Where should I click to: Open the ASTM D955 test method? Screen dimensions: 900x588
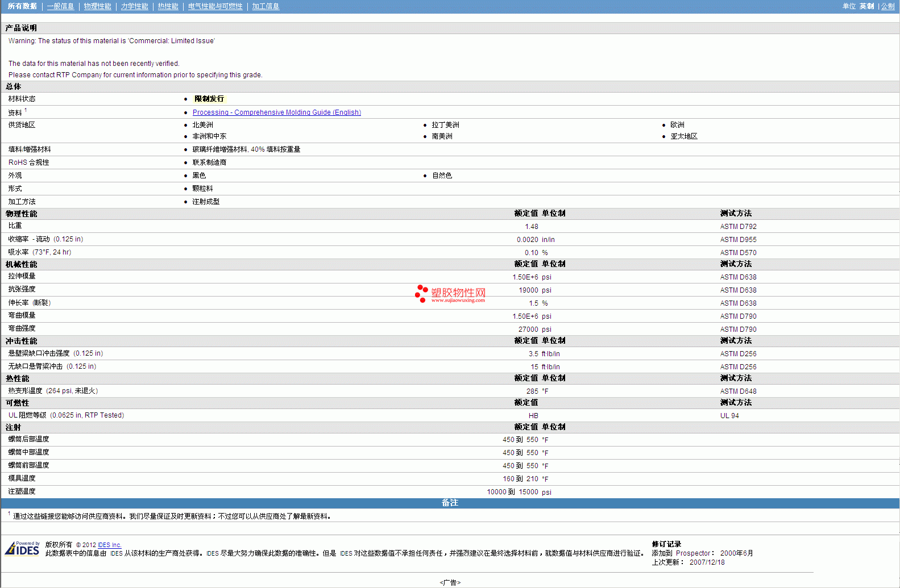pos(738,240)
